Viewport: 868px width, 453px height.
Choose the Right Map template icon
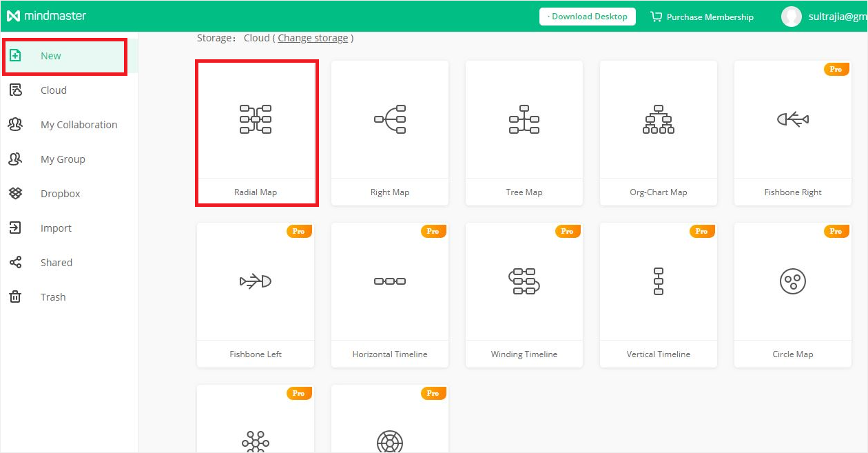tap(390, 119)
